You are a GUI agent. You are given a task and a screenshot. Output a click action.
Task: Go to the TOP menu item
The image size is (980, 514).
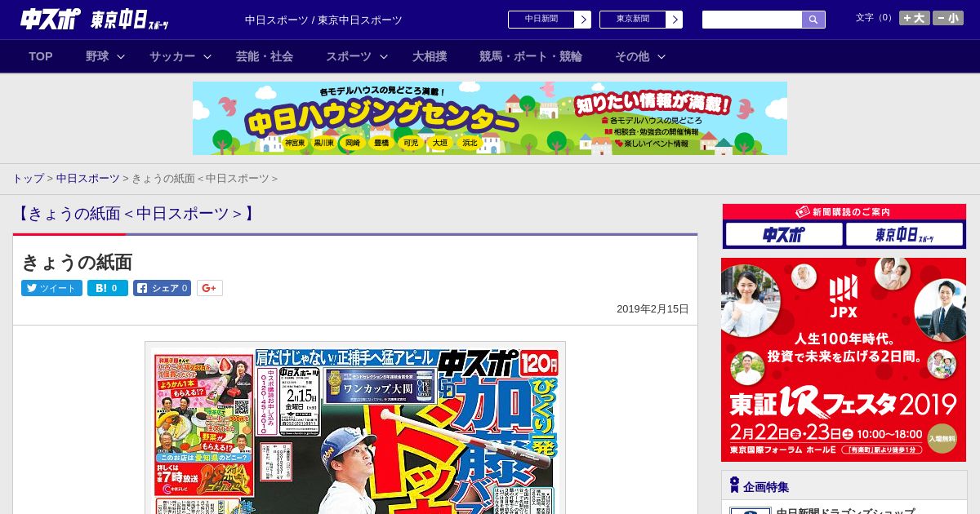click(x=41, y=56)
